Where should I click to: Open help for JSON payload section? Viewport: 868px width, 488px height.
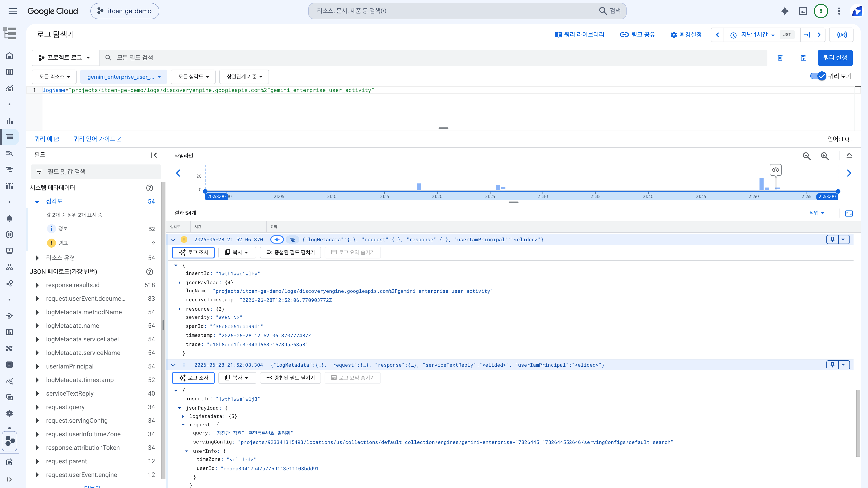[x=150, y=272]
